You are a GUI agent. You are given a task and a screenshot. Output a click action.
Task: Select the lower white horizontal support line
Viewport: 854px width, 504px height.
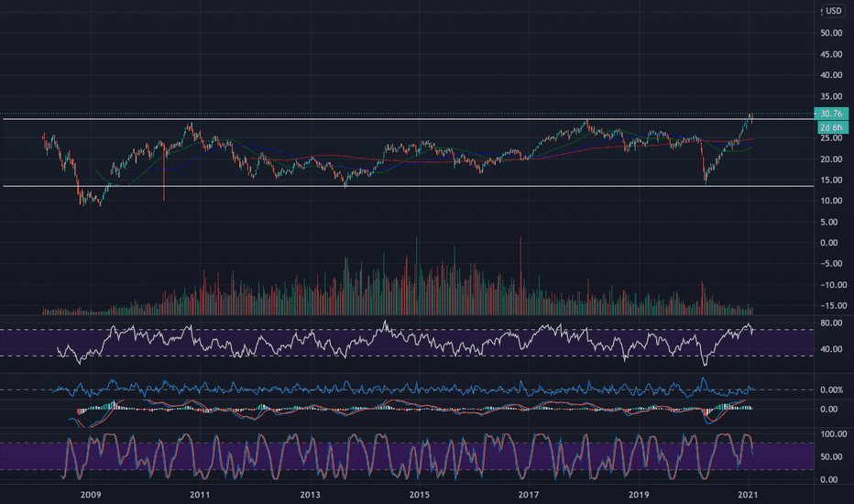409,186
